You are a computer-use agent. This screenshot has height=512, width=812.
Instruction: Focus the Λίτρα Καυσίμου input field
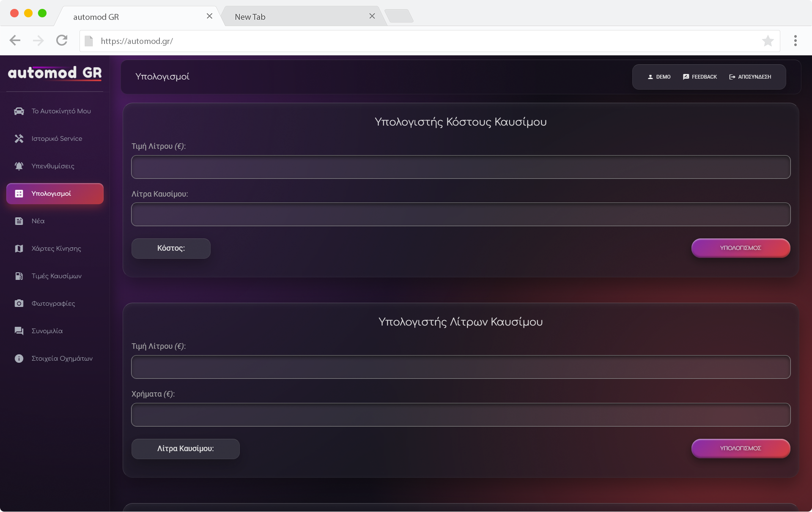pyautogui.click(x=461, y=214)
